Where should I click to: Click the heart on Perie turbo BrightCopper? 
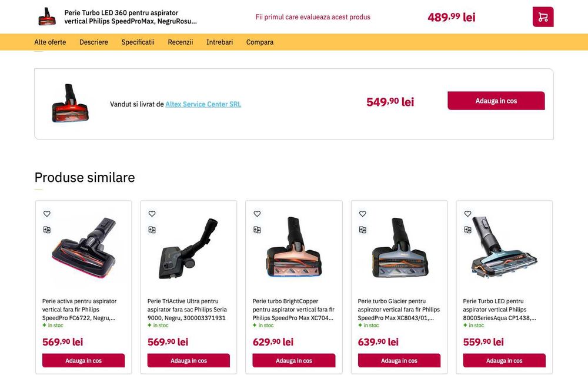click(257, 214)
